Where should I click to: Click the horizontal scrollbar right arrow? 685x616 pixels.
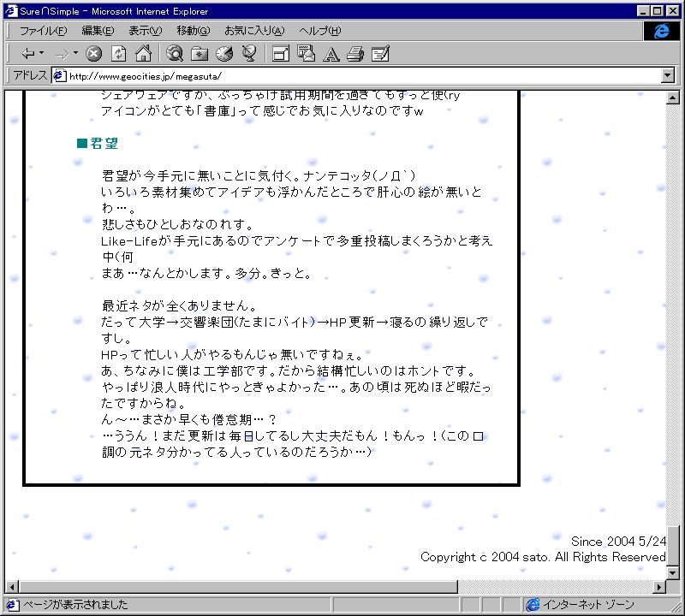(x=659, y=587)
